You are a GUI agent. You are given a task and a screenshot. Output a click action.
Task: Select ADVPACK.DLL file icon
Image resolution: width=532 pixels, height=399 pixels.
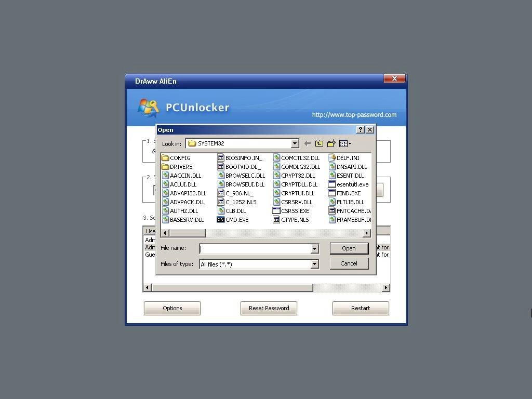[165, 202]
